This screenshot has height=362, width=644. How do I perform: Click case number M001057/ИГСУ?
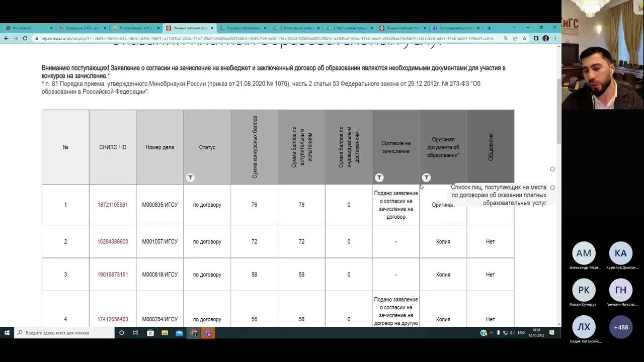(x=160, y=242)
